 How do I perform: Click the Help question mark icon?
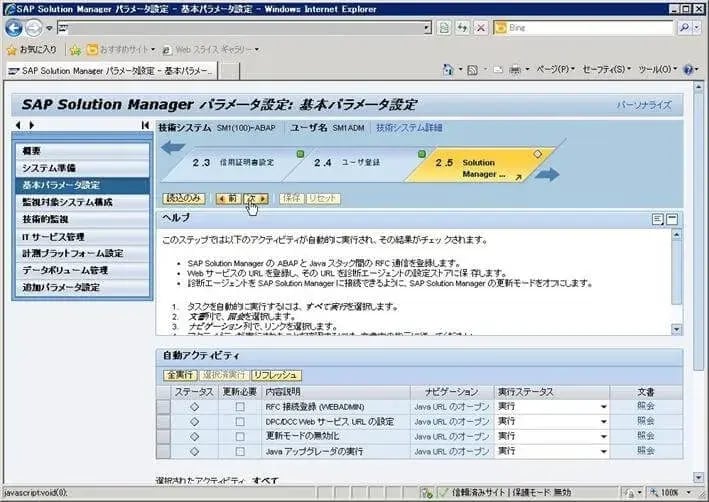(688, 69)
